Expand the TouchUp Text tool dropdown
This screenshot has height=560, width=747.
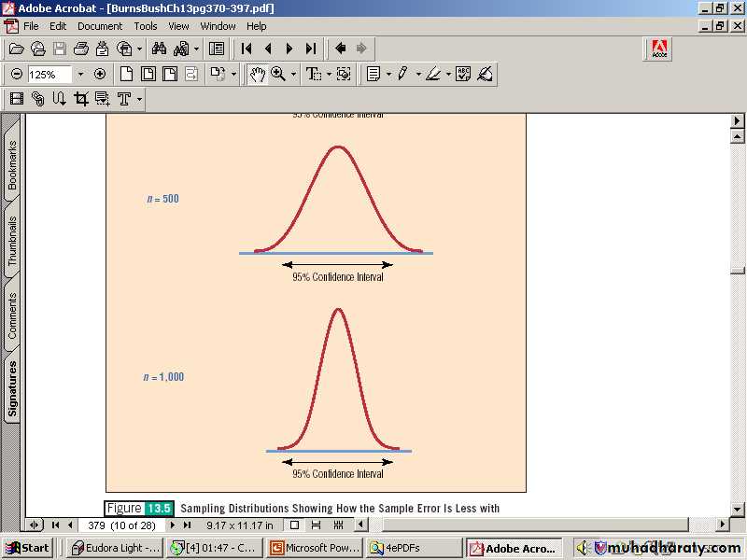pyautogui.click(x=139, y=99)
